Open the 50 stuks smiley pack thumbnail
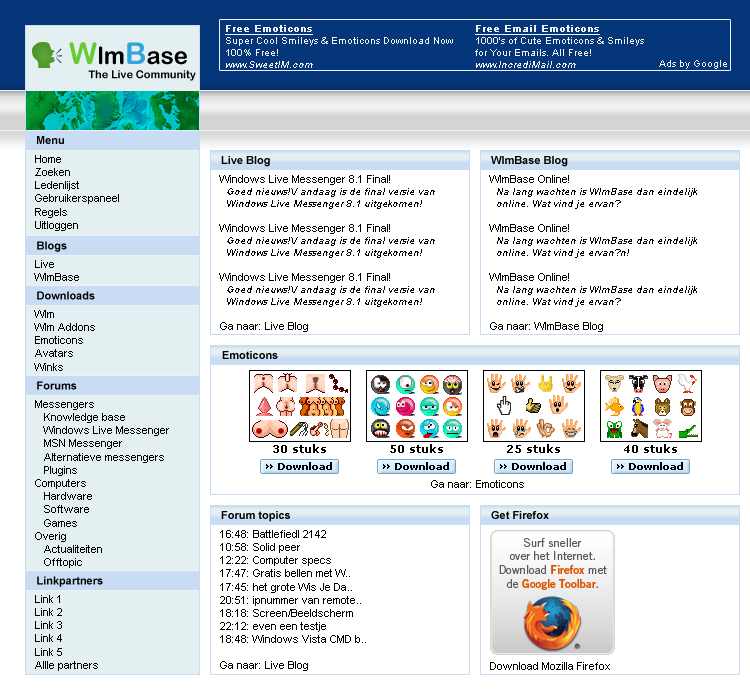Viewport: 750px width, 700px height. (x=417, y=406)
